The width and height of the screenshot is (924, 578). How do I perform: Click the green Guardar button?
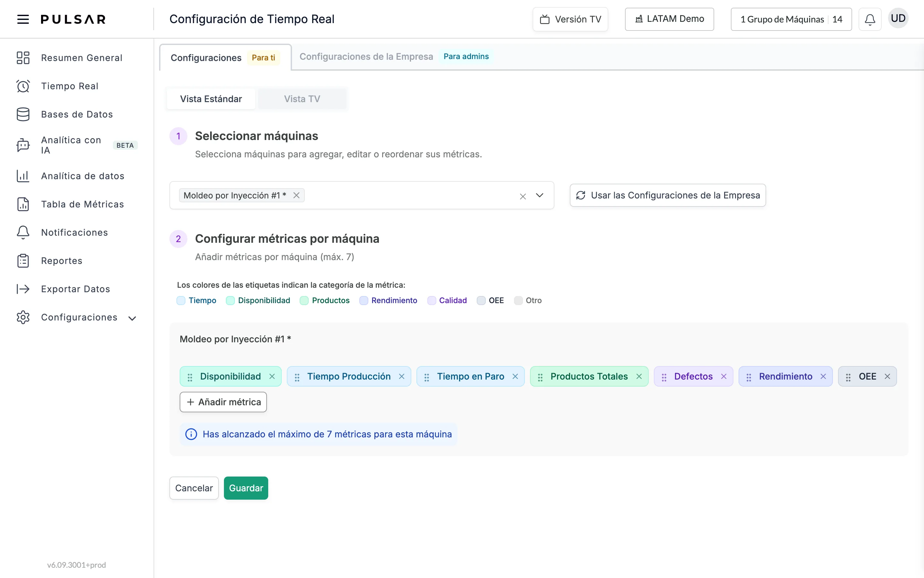coord(246,488)
